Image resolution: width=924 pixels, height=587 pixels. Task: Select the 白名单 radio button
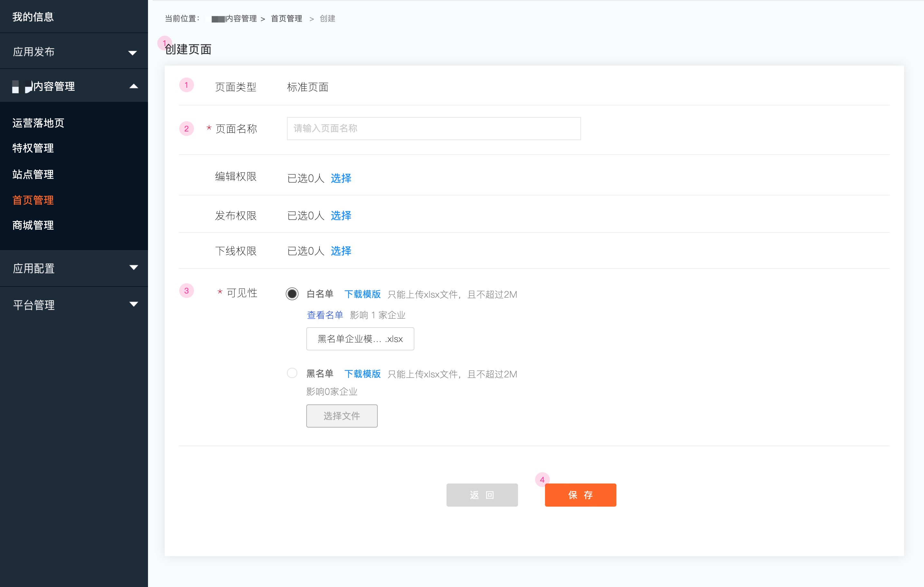[292, 294]
